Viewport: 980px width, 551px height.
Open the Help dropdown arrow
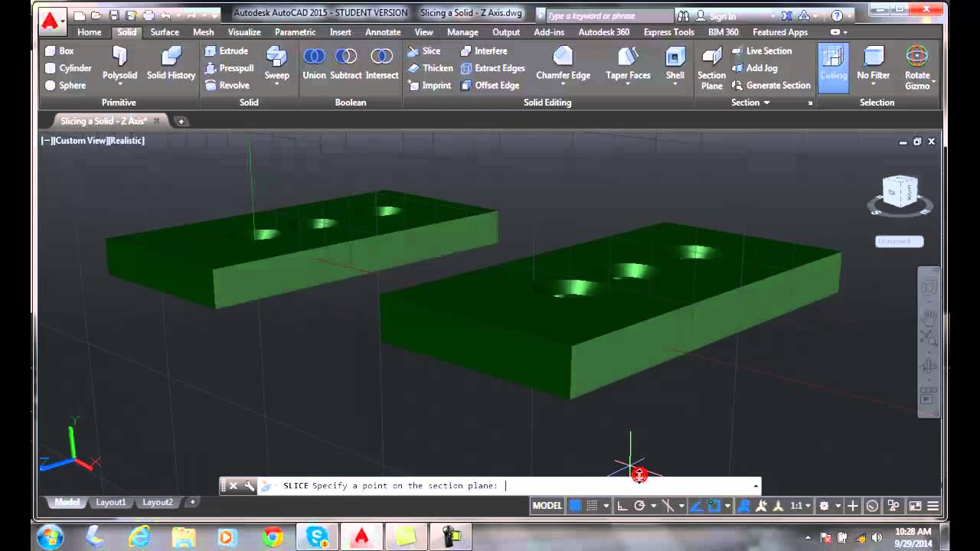[x=851, y=16]
